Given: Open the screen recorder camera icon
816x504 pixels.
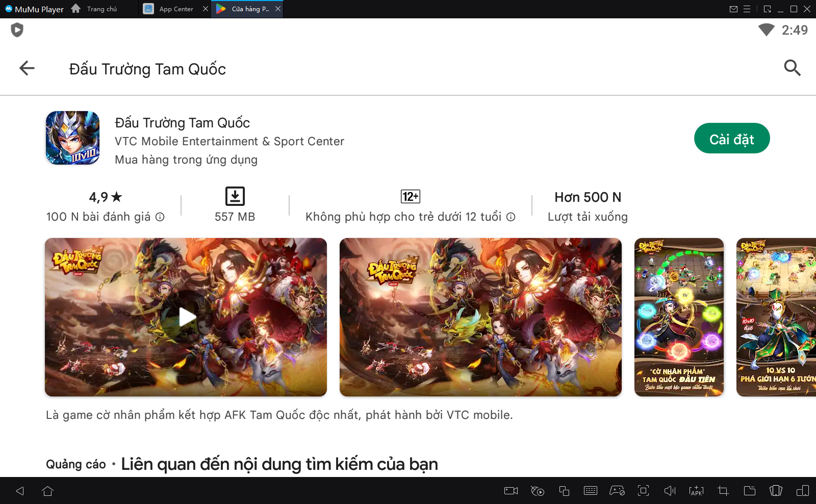Looking at the screenshot, I should tap(511, 491).
